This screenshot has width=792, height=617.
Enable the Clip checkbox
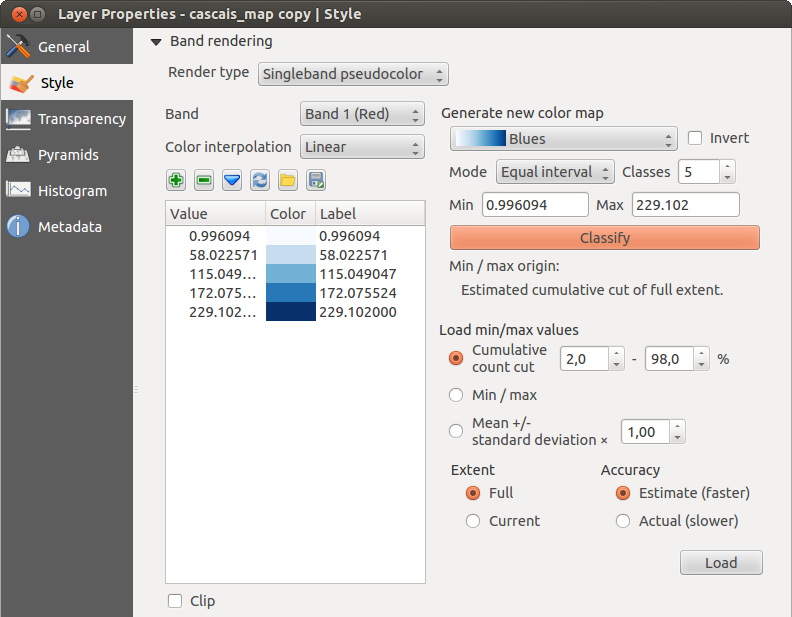coord(175,601)
